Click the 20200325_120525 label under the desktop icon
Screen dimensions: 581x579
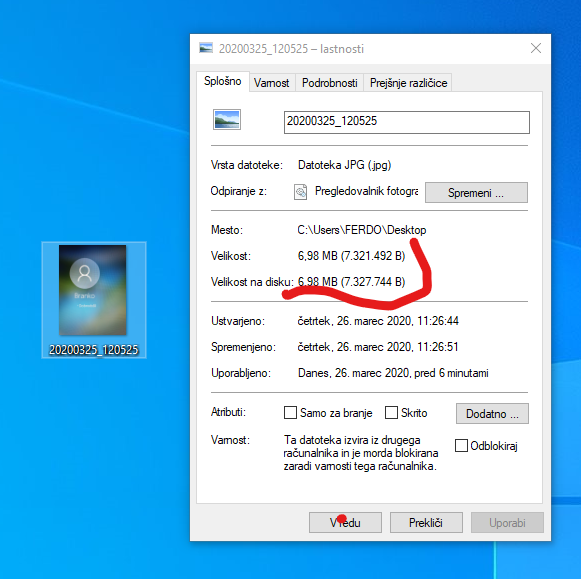pos(94,350)
